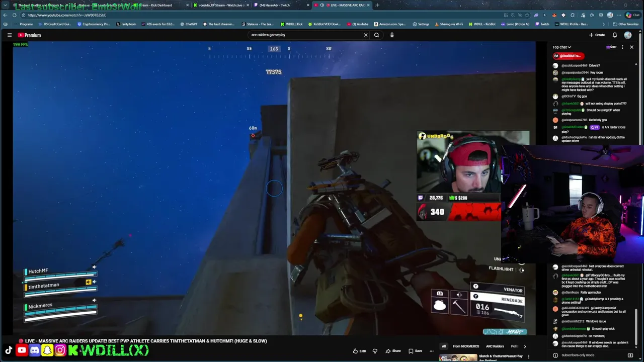
Task: Open the Lumo (Proton AI) bookmark
Action: pyautogui.click(x=516, y=24)
